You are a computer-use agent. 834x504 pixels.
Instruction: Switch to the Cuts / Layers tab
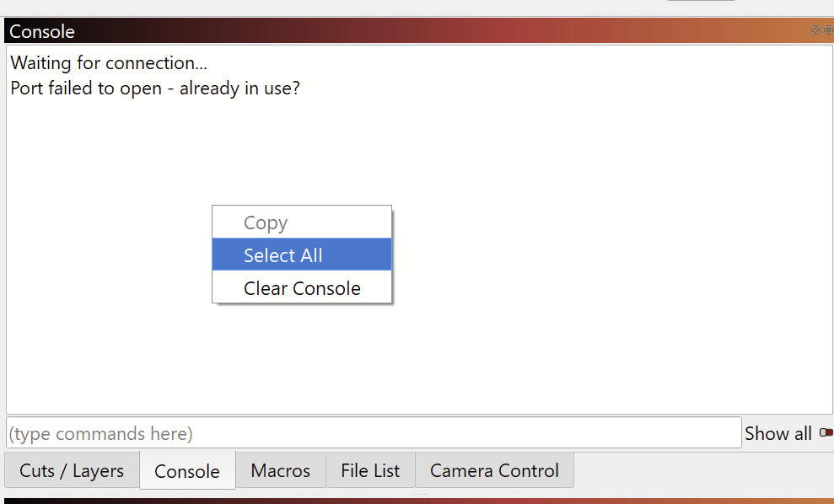pyautogui.click(x=72, y=470)
